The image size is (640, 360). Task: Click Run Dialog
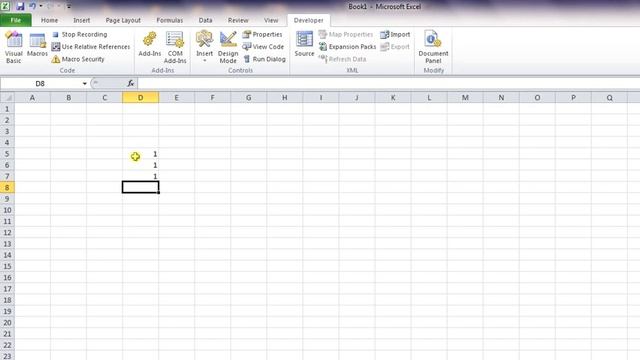(x=264, y=59)
